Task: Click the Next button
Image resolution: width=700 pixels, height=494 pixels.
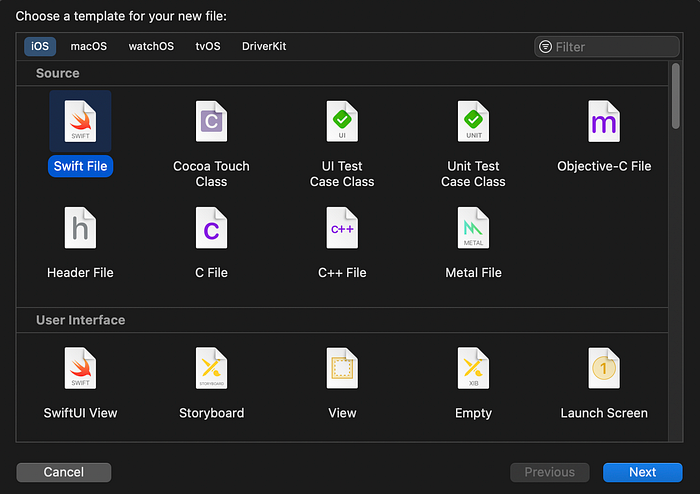Action: (642, 472)
